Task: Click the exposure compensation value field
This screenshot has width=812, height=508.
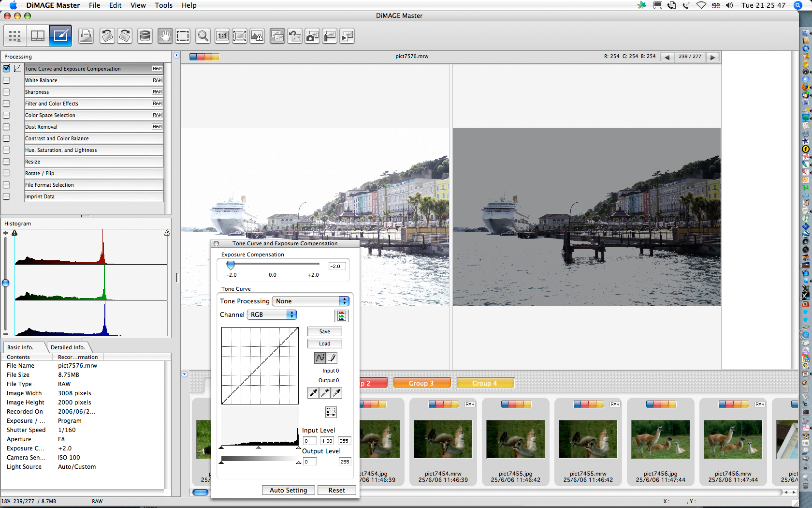Action: pyautogui.click(x=337, y=266)
